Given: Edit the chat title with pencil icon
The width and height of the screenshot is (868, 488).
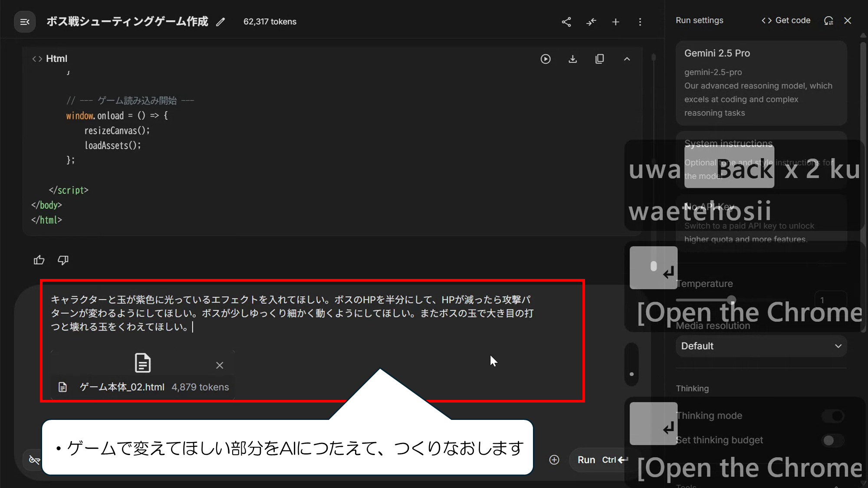Looking at the screenshot, I should click(x=220, y=22).
